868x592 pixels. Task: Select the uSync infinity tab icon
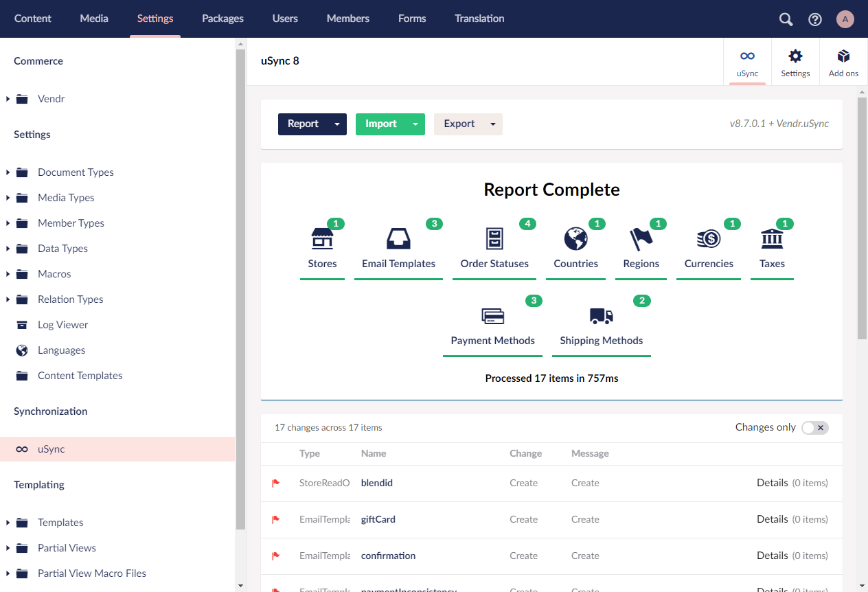pos(747,56)
